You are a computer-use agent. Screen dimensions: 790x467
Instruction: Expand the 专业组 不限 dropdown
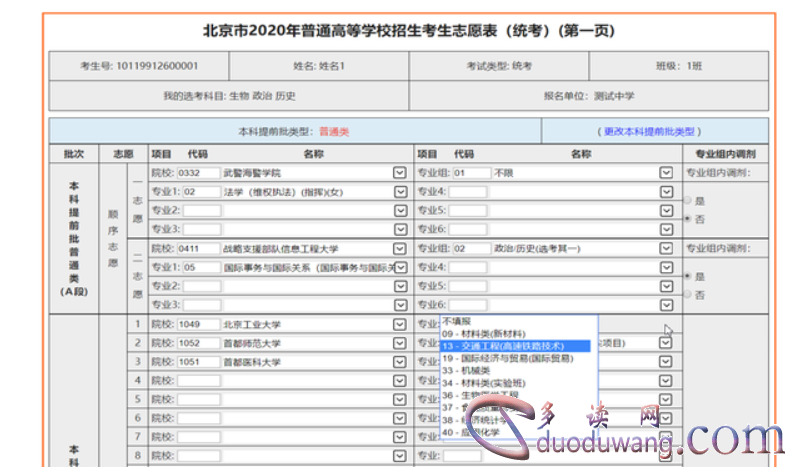pyautogui.click(x=666, y=173)
